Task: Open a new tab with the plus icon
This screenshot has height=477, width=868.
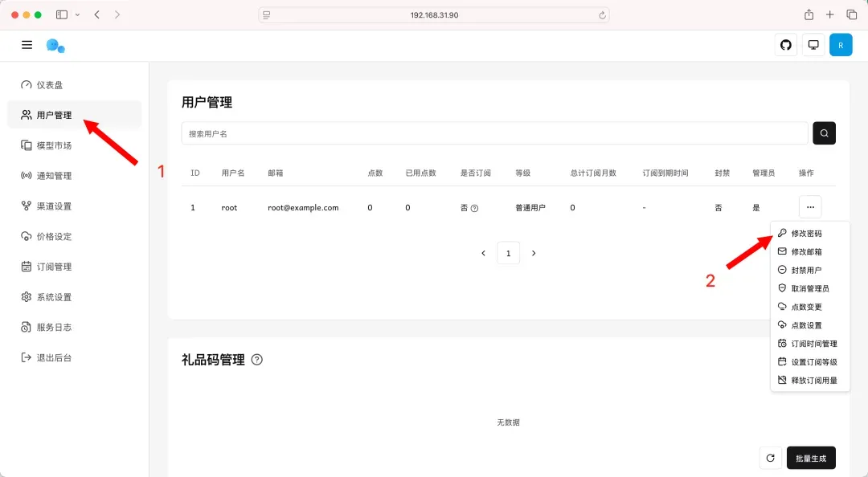Action: pyautogui.click(x=829, y=14)
